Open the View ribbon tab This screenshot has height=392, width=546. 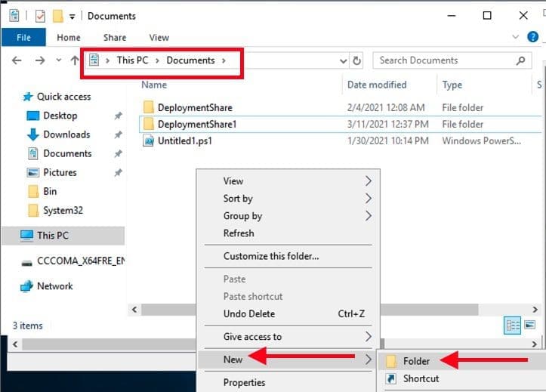tap(159, 37)
